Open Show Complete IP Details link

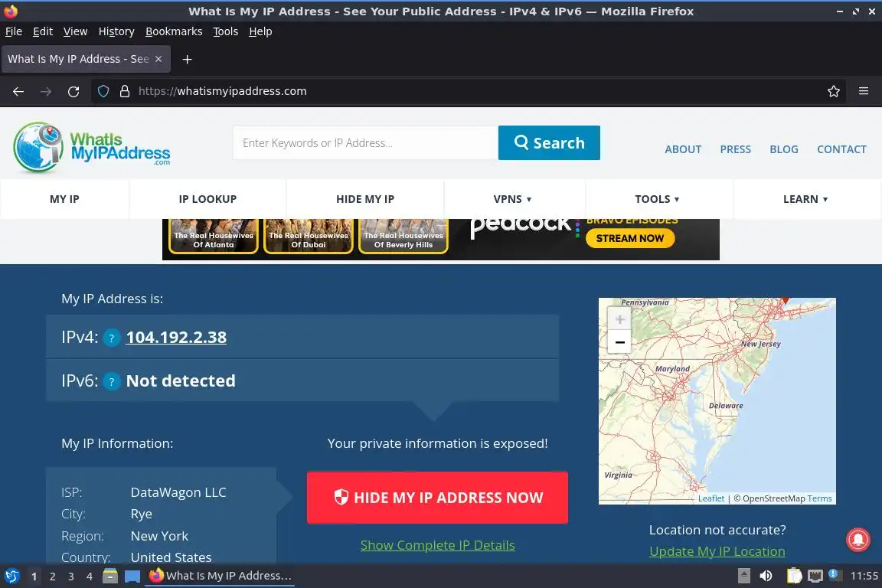[438, 545]
